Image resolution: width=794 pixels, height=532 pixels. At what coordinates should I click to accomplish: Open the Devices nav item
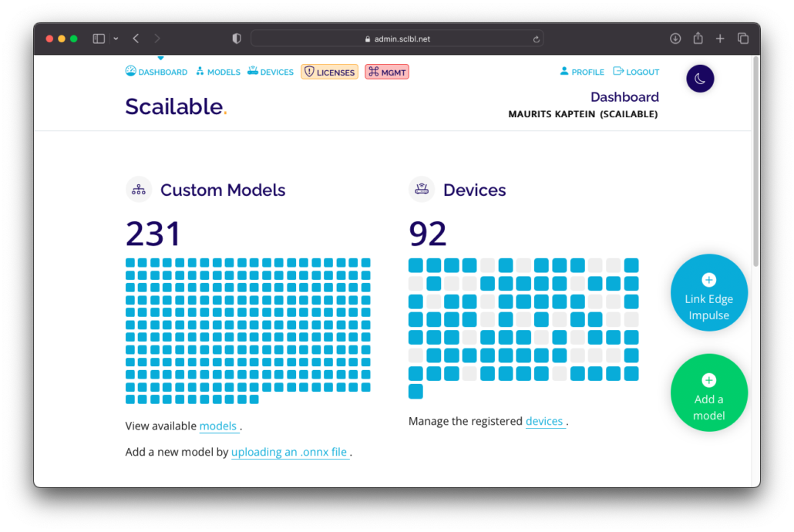271,72
